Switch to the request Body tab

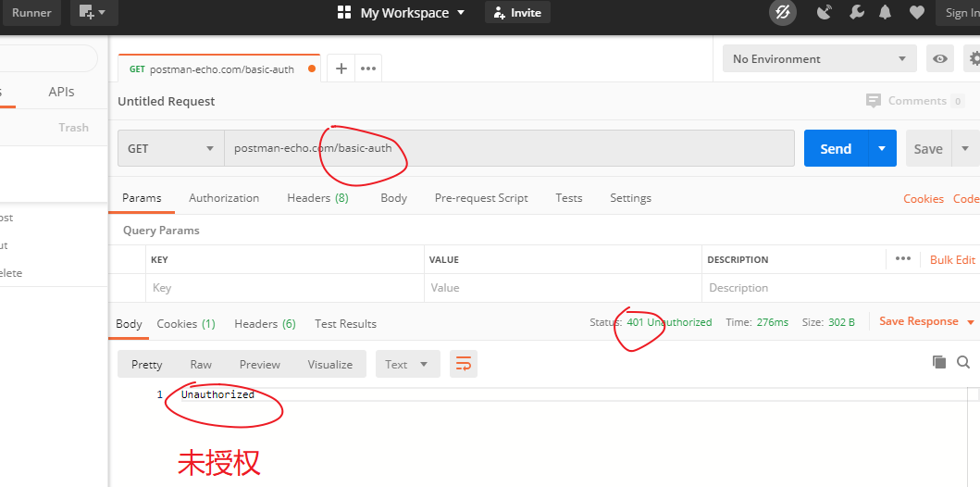(x=393, y=198)
